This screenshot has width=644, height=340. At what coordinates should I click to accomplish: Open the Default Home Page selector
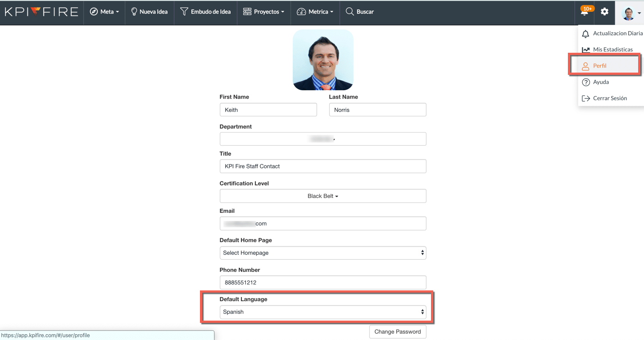pos(322,253)
